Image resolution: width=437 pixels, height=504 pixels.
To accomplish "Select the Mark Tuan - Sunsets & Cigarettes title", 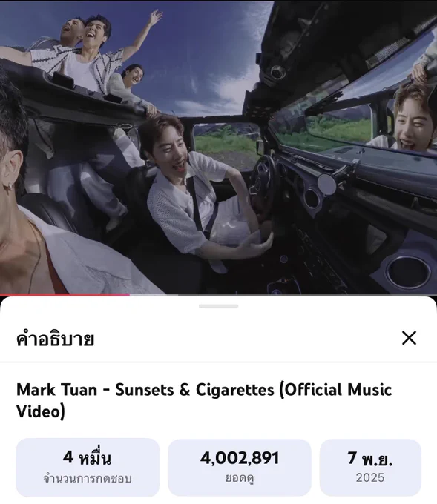I will coord(204,400).
